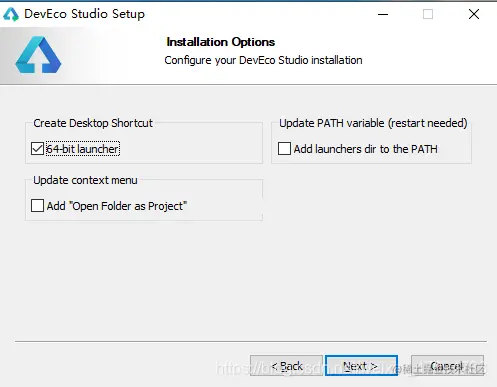Click the "Add launchers dir to the PATH" label
The image size is (497, 387).
365,149
